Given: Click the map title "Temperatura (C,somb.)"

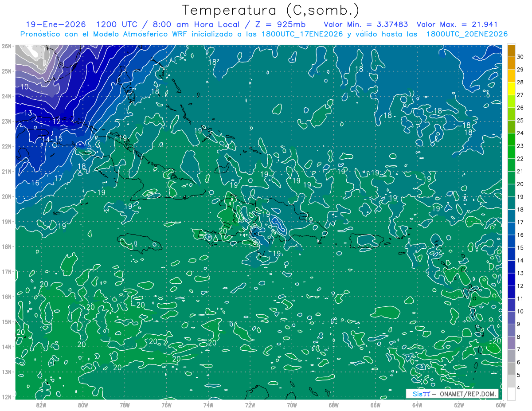Looking at the screenshot, I should [271, 10].
